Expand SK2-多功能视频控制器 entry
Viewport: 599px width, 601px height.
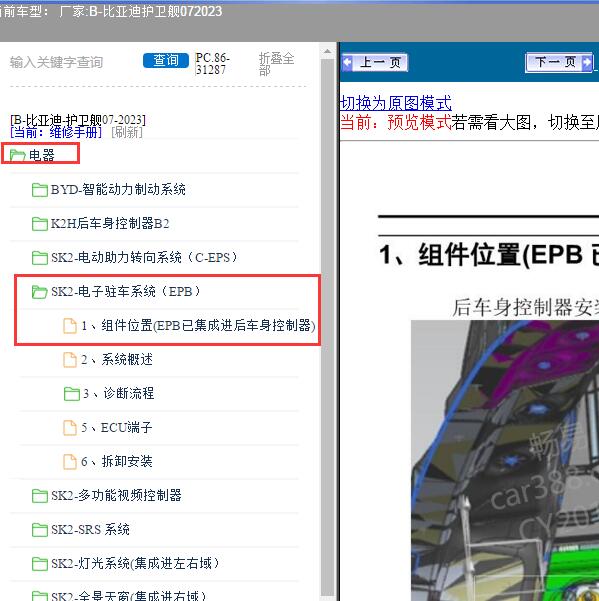[116, 495]
